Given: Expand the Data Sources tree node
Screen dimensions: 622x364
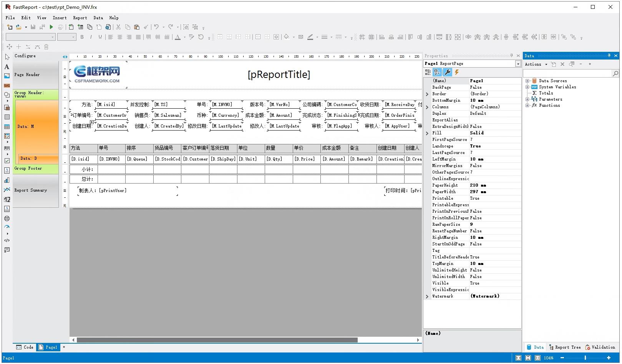Looking at the screenshot, I should pos(527,81).
